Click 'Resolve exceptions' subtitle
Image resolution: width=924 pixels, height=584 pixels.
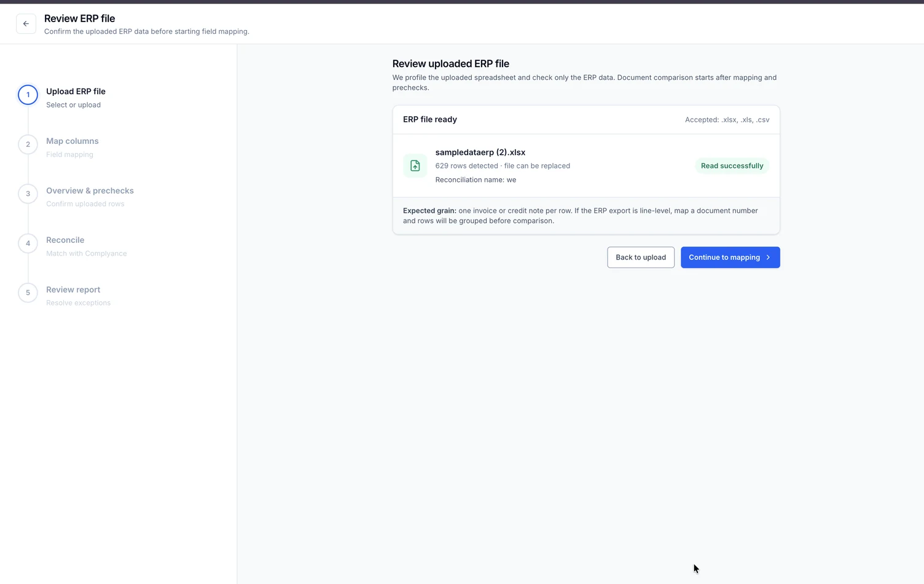tap(78, 303)
